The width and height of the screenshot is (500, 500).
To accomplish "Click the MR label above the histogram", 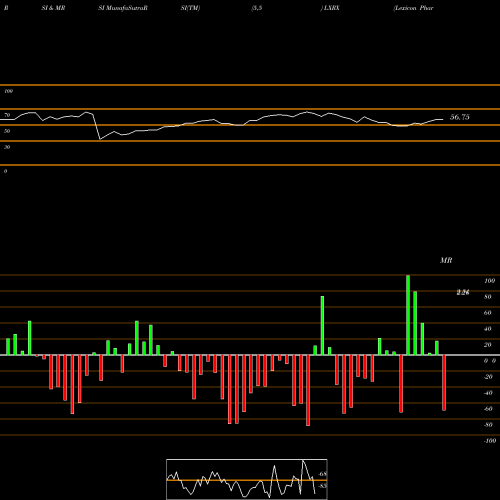I will coord(446,260).
